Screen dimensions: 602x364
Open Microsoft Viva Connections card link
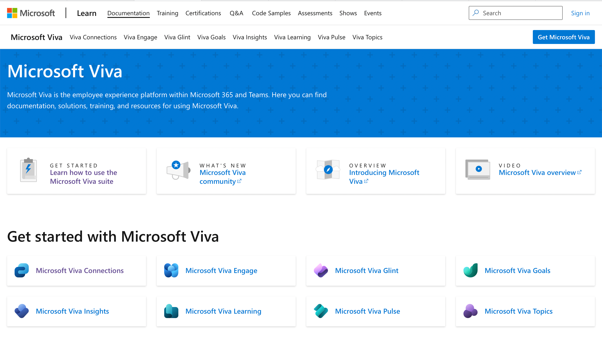pyautogui.click(x=80, y=271)
